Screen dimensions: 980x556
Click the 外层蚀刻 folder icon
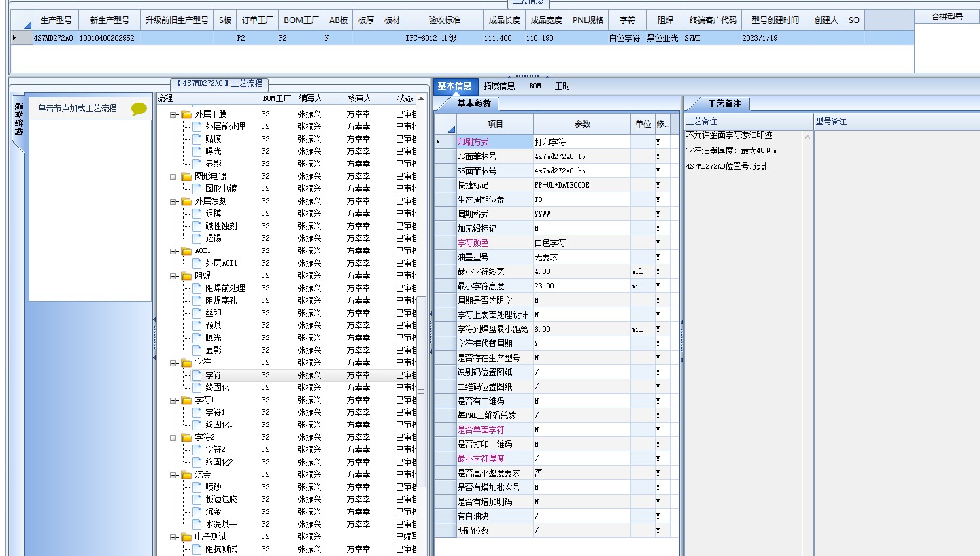coord(187,201)
